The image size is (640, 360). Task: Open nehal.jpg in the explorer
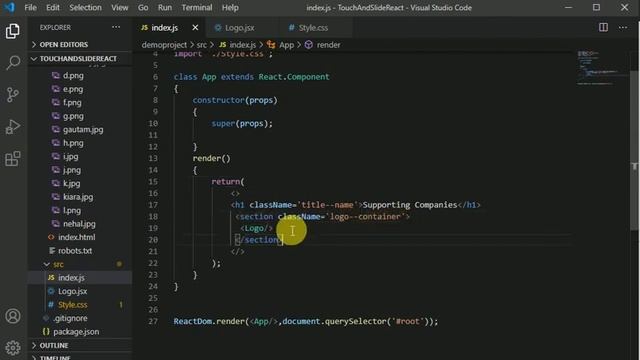[79, 224]
